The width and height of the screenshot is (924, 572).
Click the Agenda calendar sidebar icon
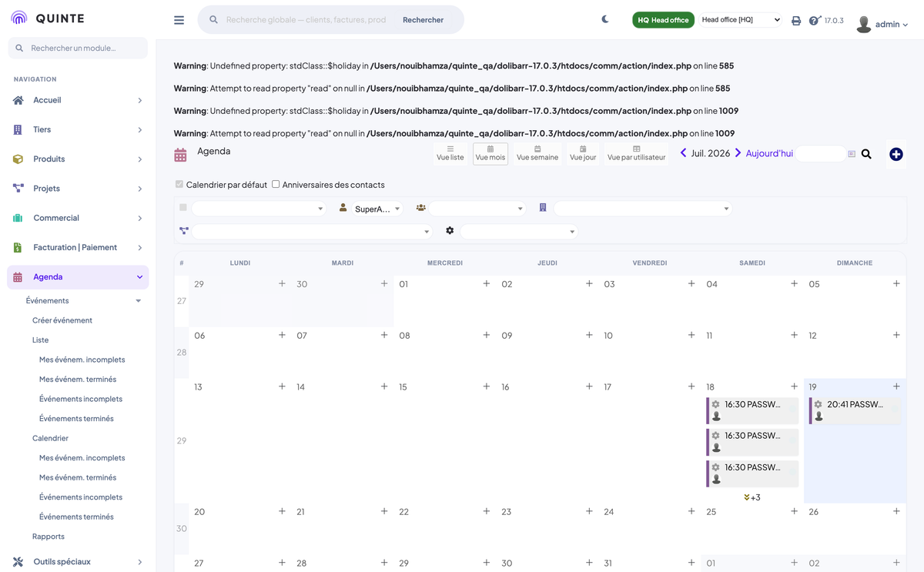[x=18, y=277]
